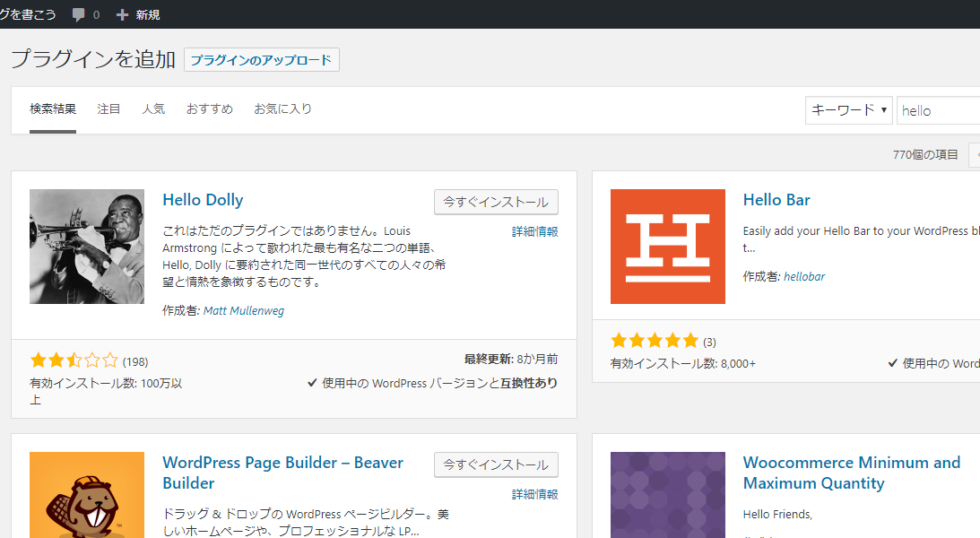
Task: Click author link Matt Mullenweg
Action: (243, 310)
